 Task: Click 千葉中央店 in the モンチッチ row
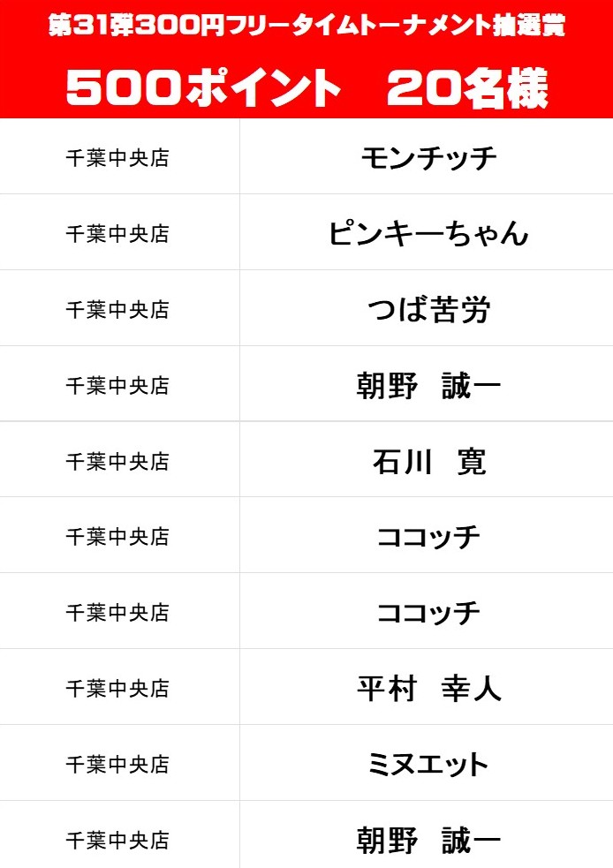[117, 159]
